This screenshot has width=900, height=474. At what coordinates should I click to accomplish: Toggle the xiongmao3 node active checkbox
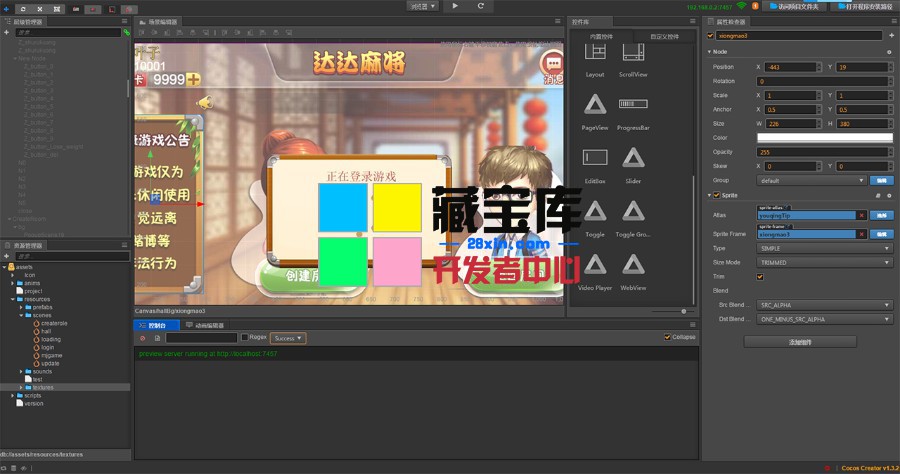click(x=710, y=36)
